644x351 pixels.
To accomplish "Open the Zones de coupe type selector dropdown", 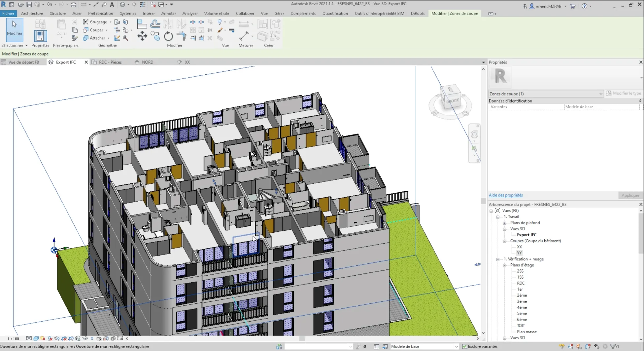I will (x=600, y=94).
